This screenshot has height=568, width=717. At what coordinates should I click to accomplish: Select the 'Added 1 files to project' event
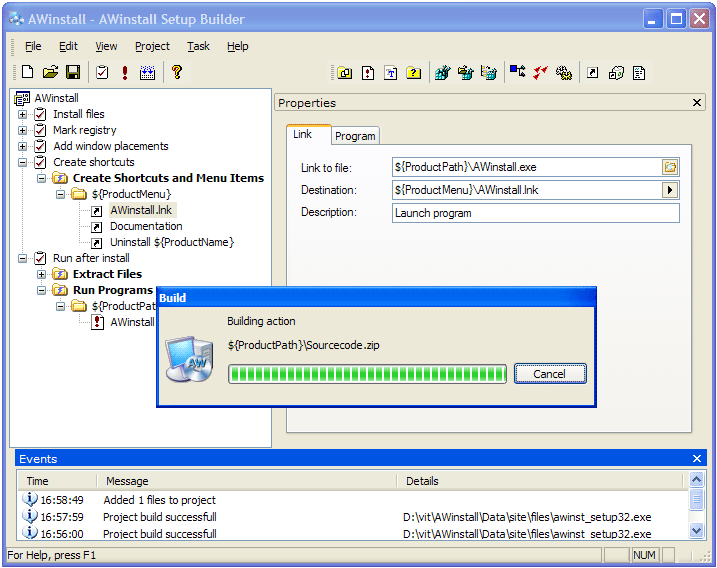point(353,500)
